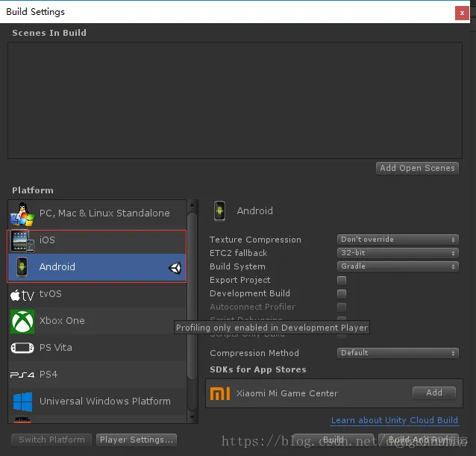Click the PS Vita handheld icon
This screenshot has height=456, width=476.
click(22, 348)
